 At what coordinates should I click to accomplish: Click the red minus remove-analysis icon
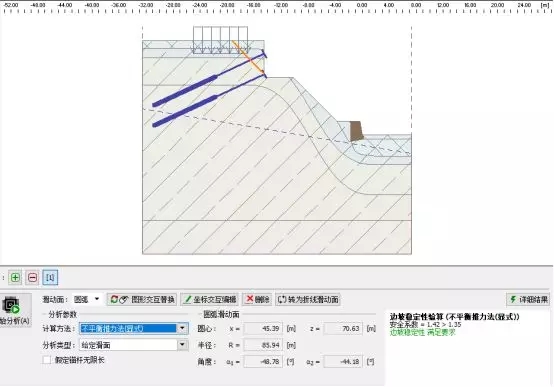coord(32,277)
